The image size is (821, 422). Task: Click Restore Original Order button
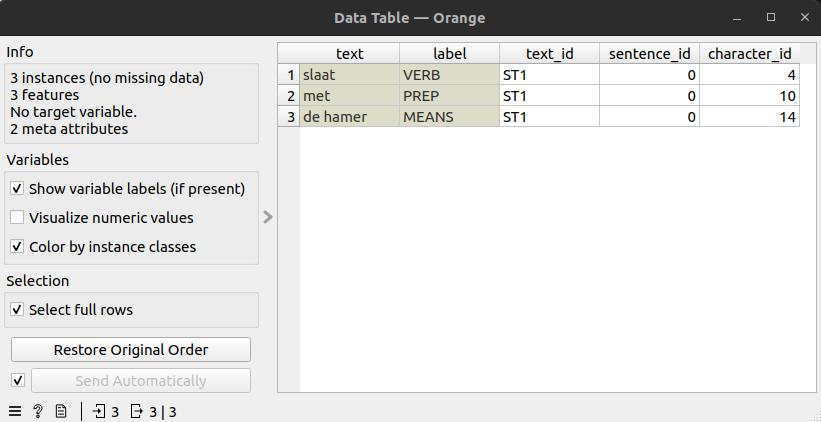point(131,350)
